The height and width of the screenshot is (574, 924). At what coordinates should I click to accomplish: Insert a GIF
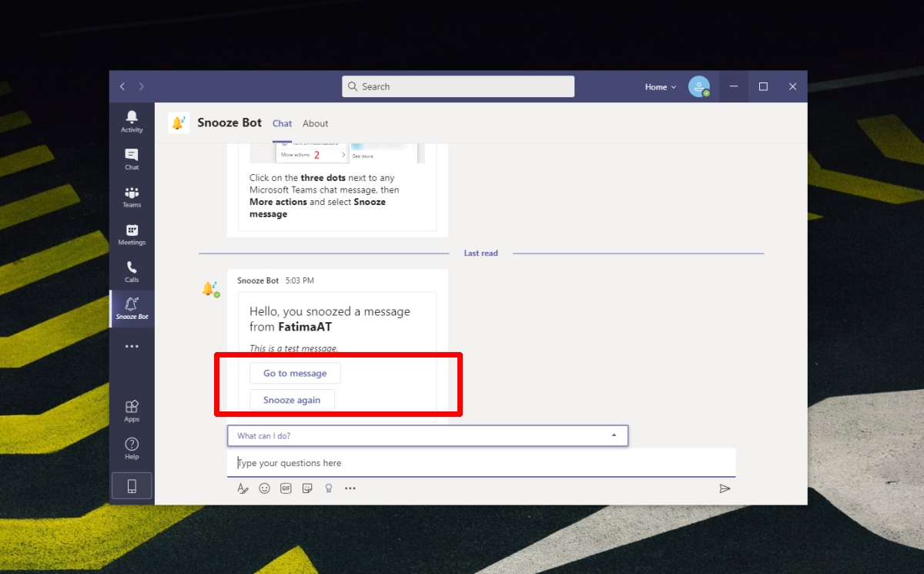tap(286, 488)
